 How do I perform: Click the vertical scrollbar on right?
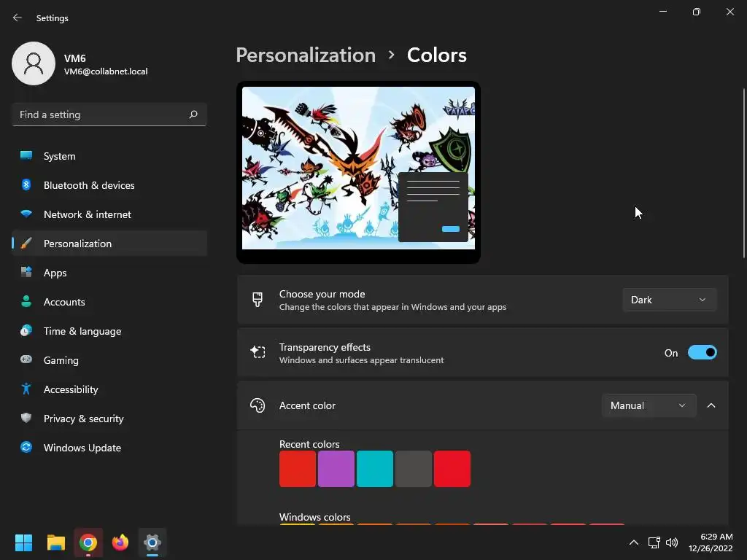743,174
